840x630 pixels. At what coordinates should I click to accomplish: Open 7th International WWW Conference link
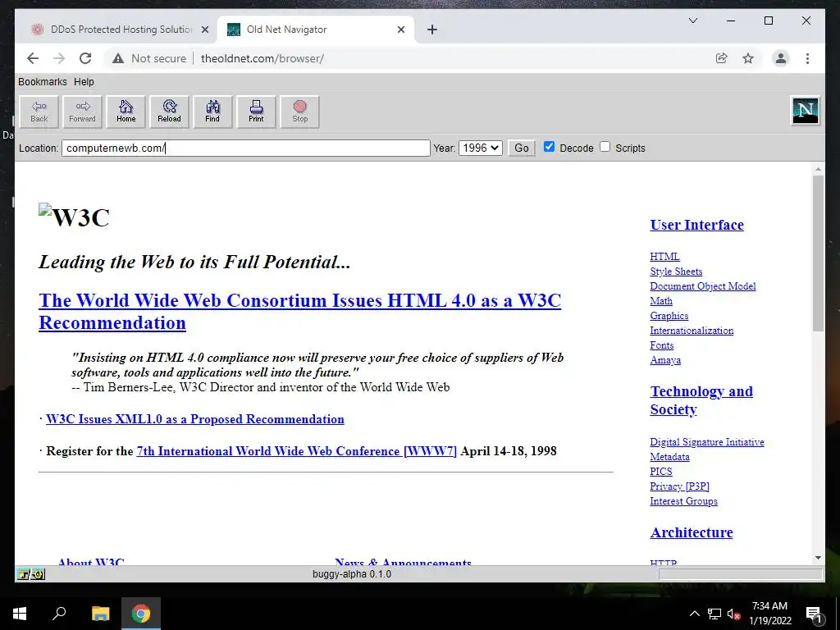tap(297, 451)
